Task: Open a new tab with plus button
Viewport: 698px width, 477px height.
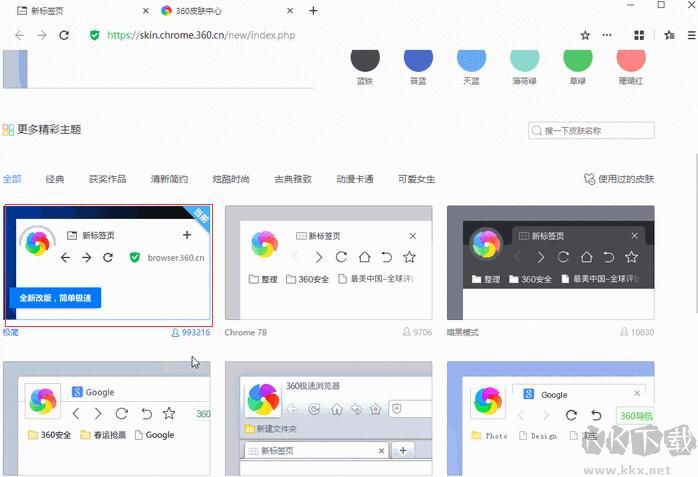Action: (313, 11)
